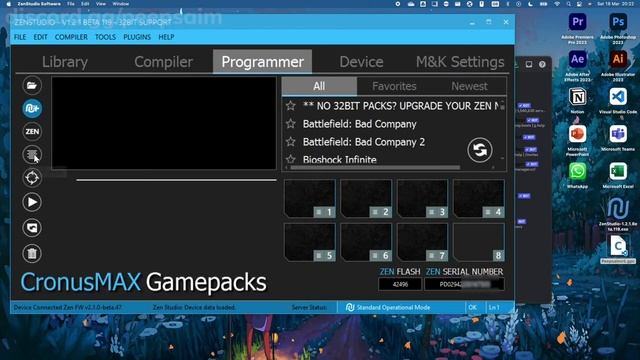Open Microsoft PowerPoint desktop icon
This screenshot has height=360, width=640.
point(577,134)
